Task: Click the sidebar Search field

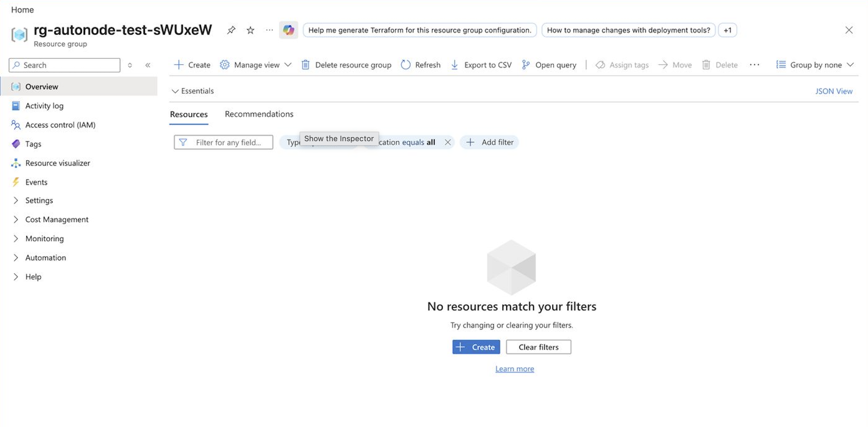Action: (x=65, y=65)
